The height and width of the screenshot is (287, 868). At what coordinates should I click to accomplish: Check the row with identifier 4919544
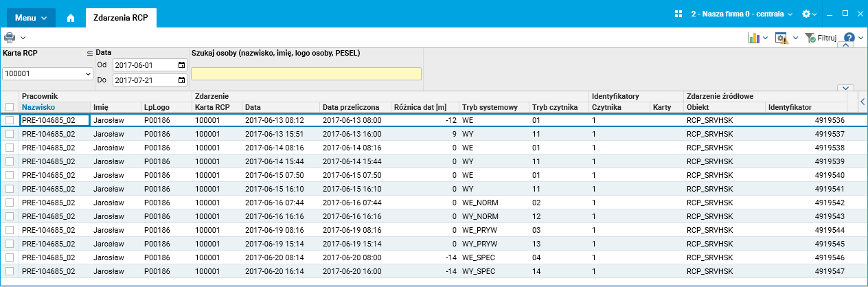pyautogui.click(x=10, y=230)
